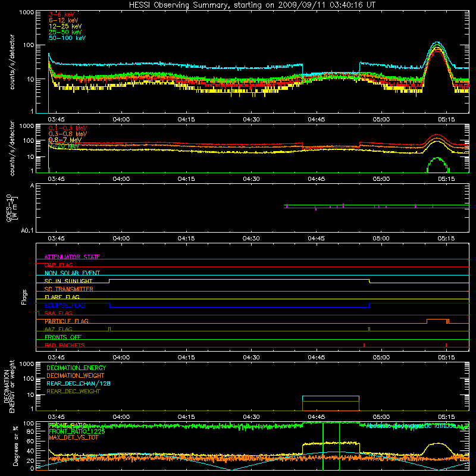Select the SC_TRANSMITTER flag label
The height and width of the screenshot is (476, 476).
coord(69,289)
